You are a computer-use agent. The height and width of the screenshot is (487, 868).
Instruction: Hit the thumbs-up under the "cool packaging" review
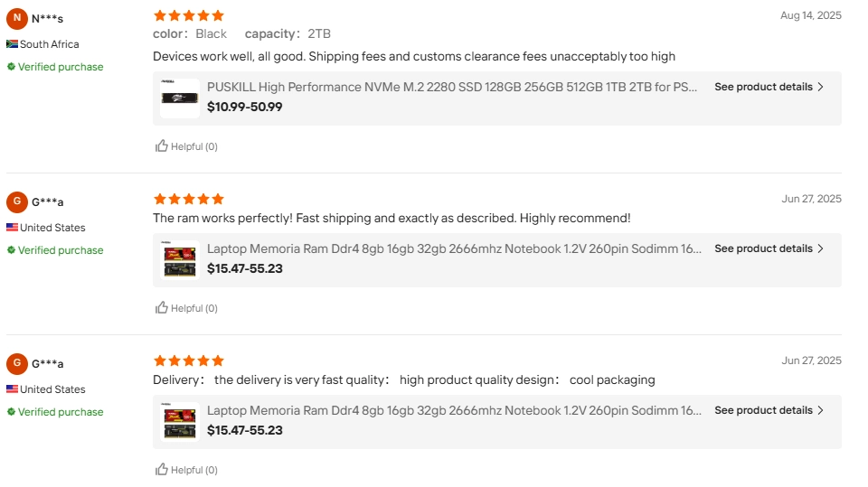[x=162, y=470]
